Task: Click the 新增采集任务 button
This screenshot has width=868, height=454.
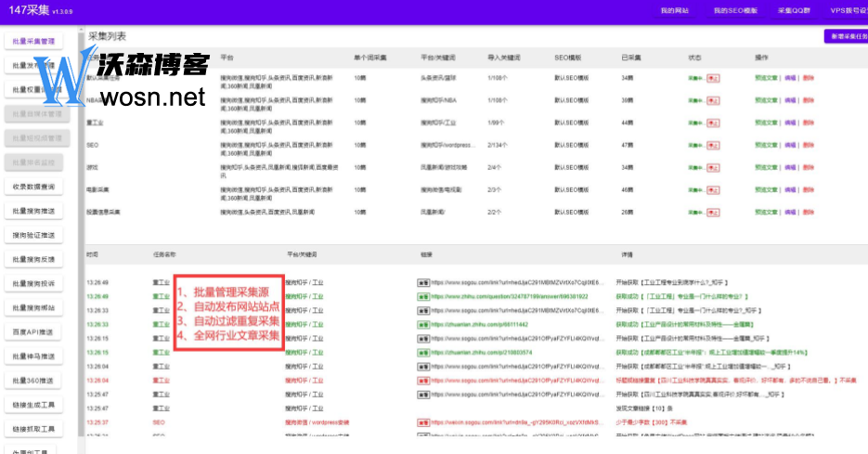Action: tap(848, 36)
